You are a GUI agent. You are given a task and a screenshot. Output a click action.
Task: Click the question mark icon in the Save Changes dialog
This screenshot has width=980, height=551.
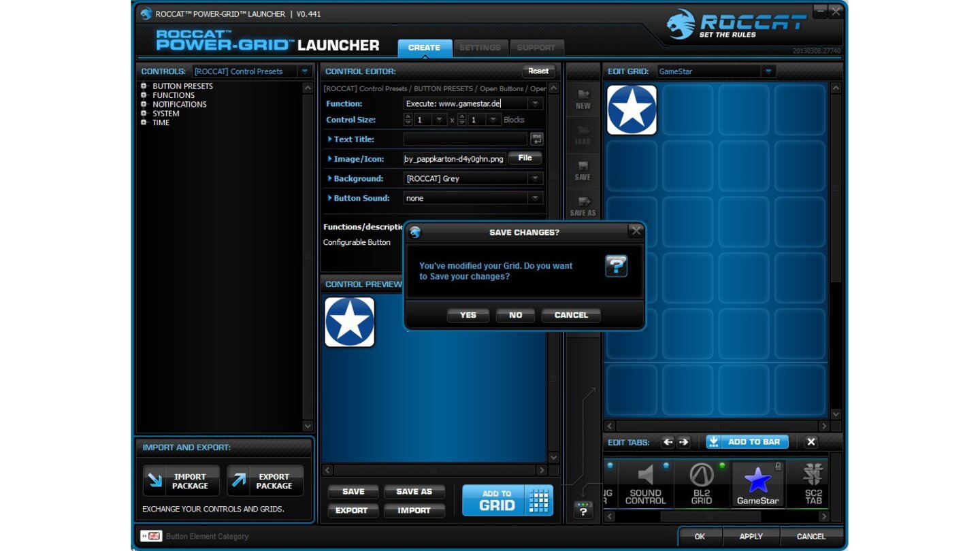click(616, 266)
